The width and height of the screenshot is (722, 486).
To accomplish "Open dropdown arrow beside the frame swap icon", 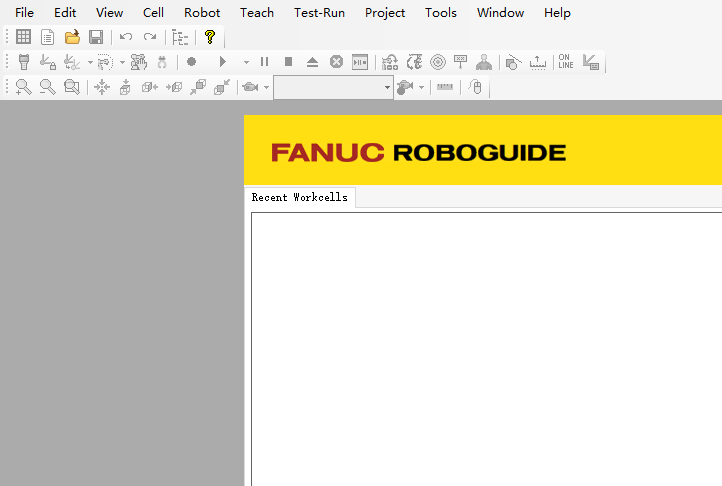I will coord(90,62).
